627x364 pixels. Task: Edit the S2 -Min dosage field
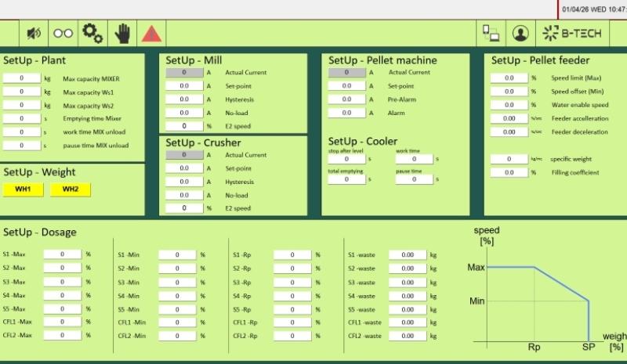[177, 268]
